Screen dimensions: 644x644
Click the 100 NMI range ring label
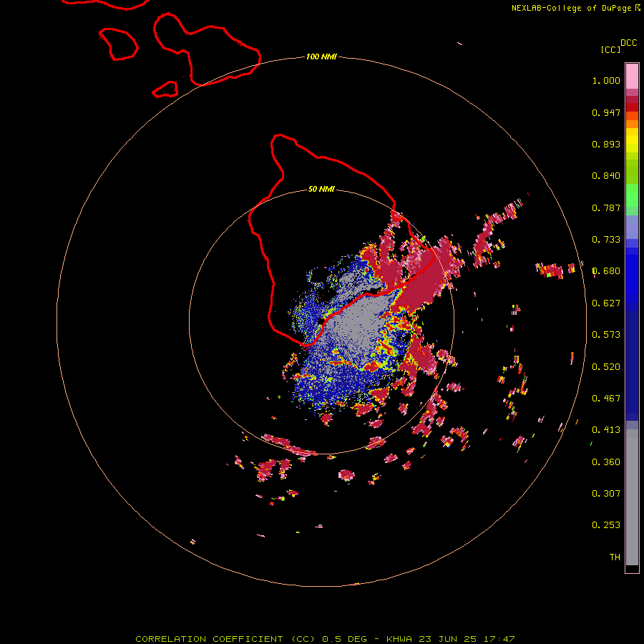(x=321, y=57)
